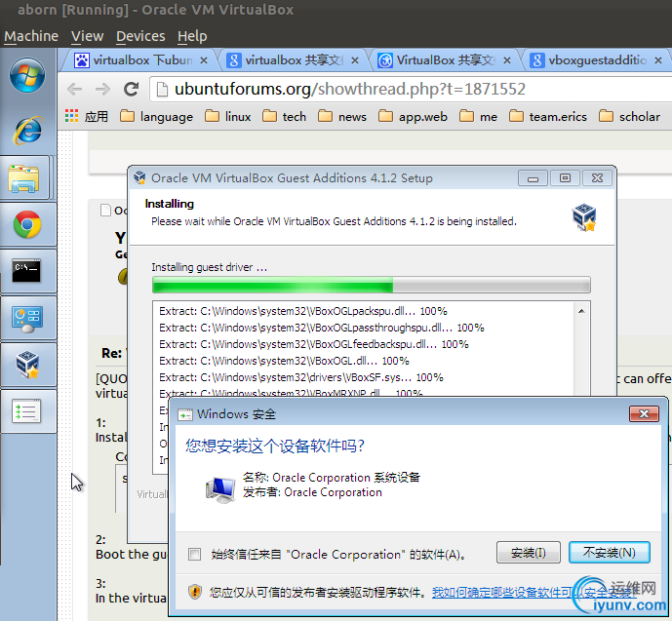Click the install log scroll up arrow

(581, 311)
